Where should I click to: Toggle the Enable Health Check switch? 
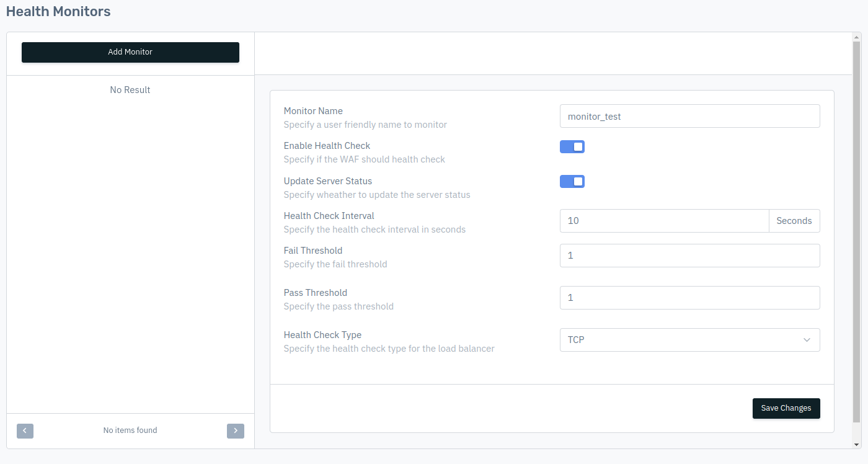pyautogui.click(x=572, y=146)
